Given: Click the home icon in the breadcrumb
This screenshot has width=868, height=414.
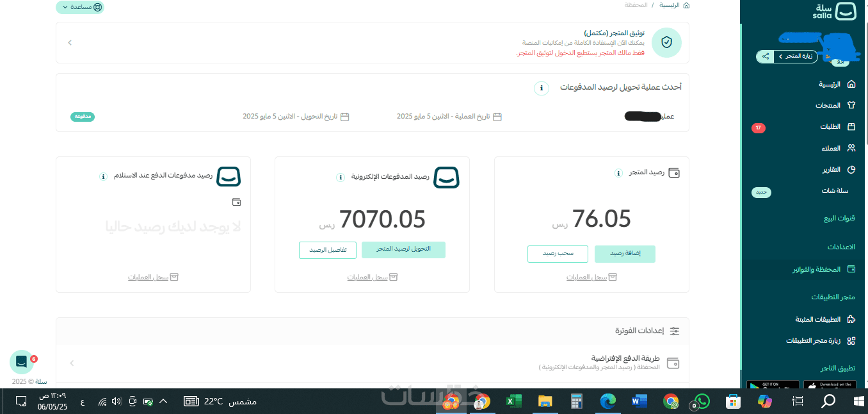Looking at the screenshot, I should 686,5.
